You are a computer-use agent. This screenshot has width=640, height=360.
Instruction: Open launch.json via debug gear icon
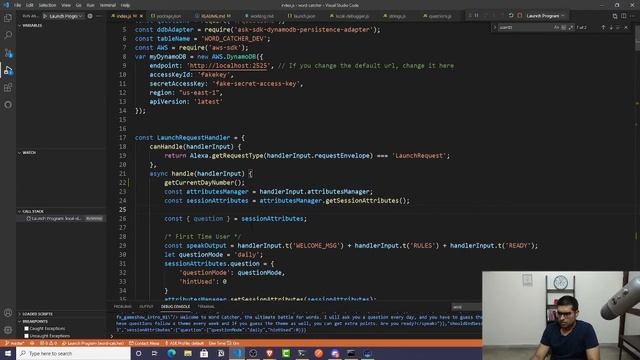tap(90, 16)
